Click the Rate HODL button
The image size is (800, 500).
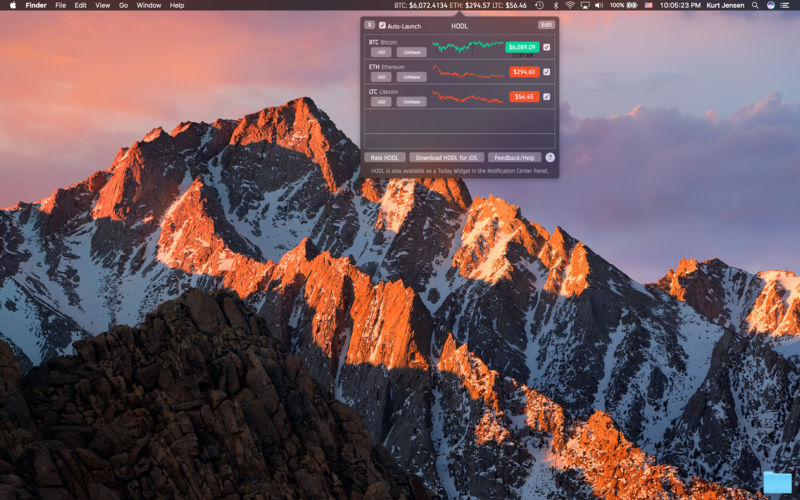[385, 158]
